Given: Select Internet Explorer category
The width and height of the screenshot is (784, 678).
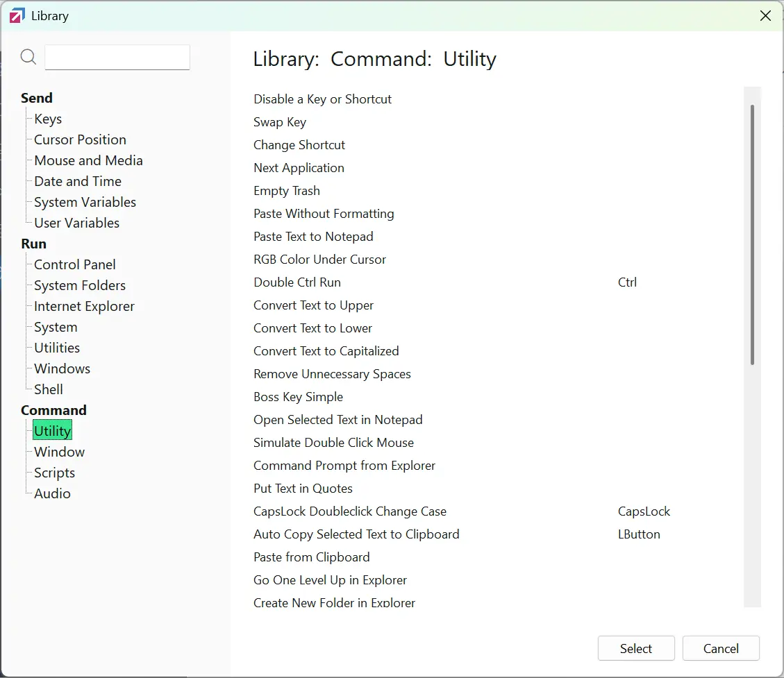Looking at the screenshot, I should coord(84,306).
